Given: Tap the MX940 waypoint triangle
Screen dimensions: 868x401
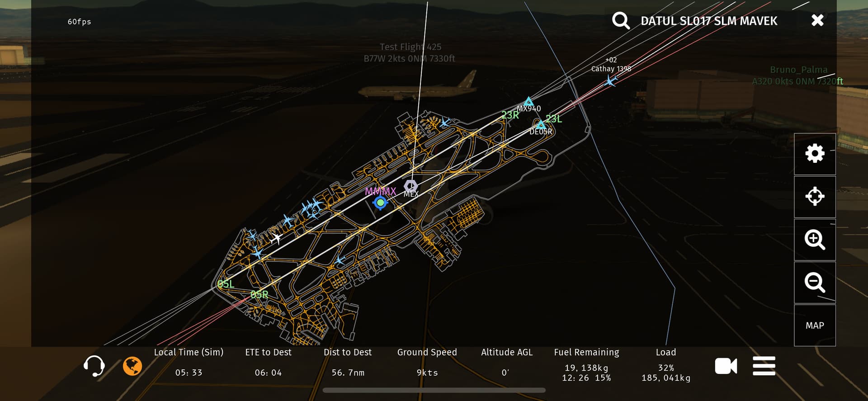Looking at the screenshot, I should click(528, 101).
